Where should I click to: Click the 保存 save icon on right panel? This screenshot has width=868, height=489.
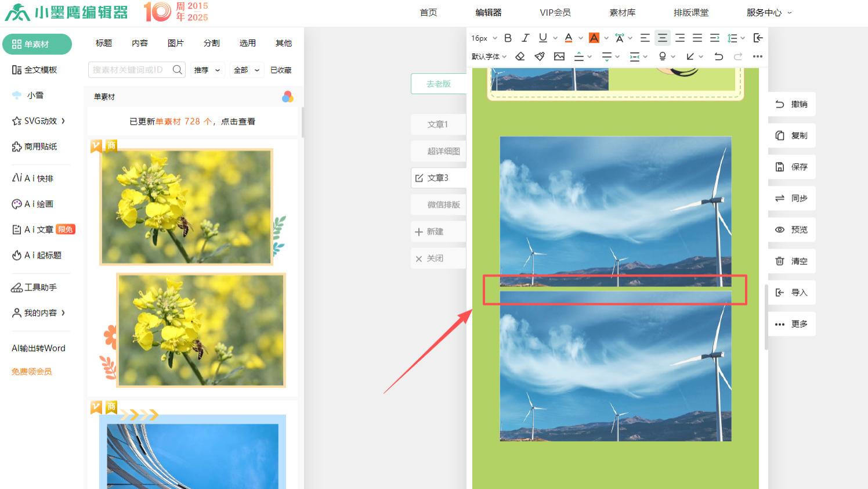click(x=791, y=167)
